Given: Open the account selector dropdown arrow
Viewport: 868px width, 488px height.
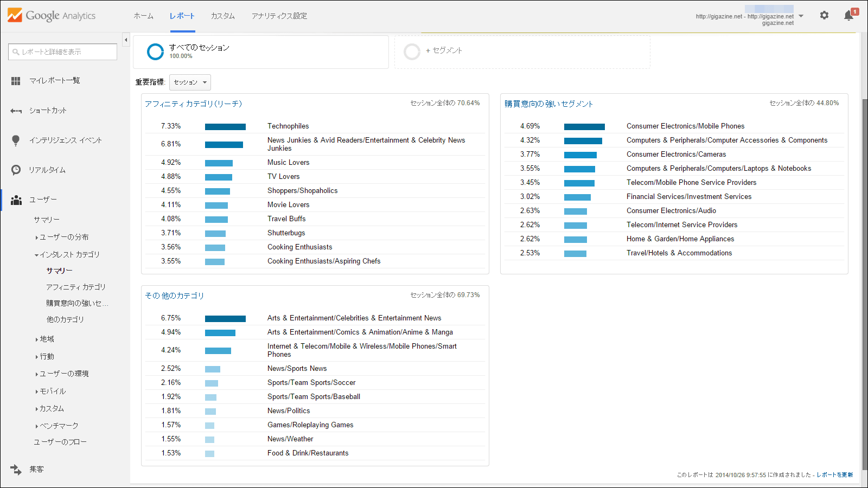Looking at the screenshot, I should (801, 16).
